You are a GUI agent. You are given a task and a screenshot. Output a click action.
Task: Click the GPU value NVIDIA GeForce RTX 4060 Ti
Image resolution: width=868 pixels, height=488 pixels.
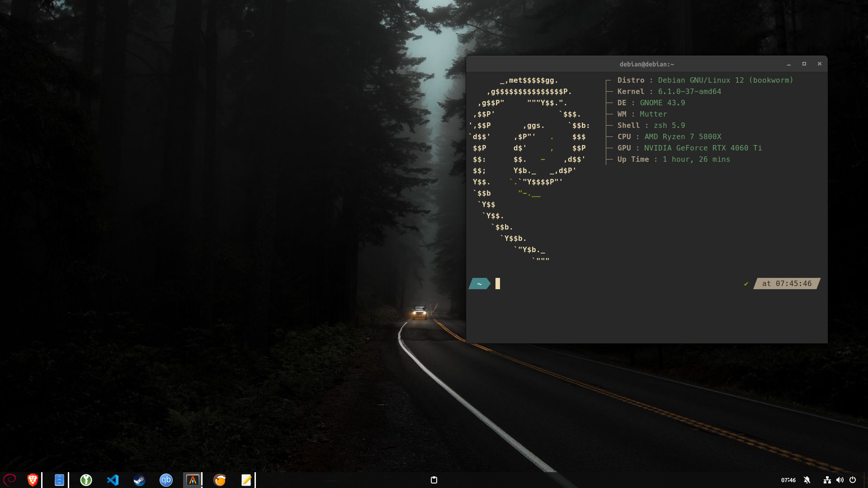pos(703,148)
